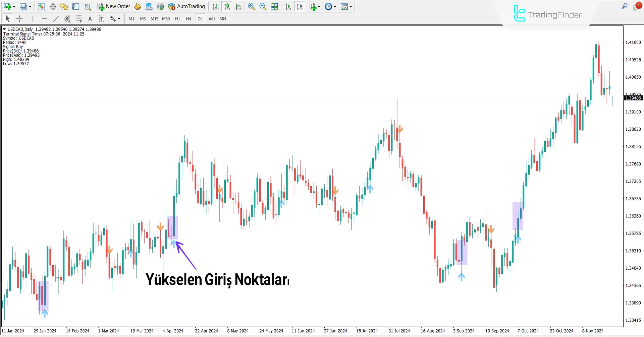Place a New Order
The width and height of the screenshot is (644, 337).
click(x=114, y=6)
